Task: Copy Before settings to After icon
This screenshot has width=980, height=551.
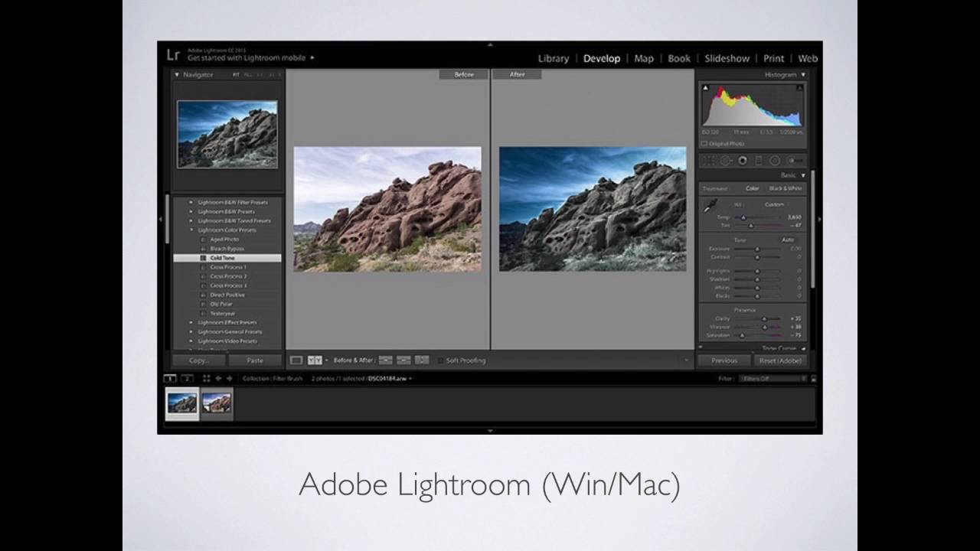Action: click(385, 360)
